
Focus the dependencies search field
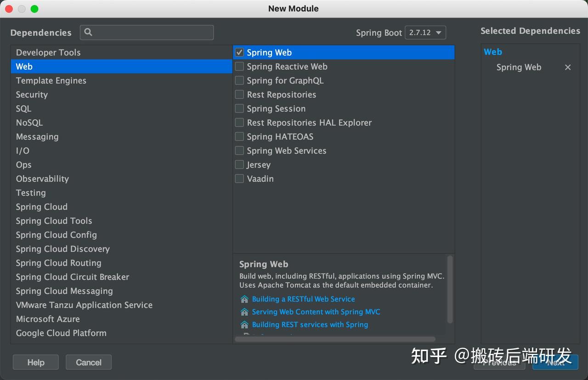152,33
